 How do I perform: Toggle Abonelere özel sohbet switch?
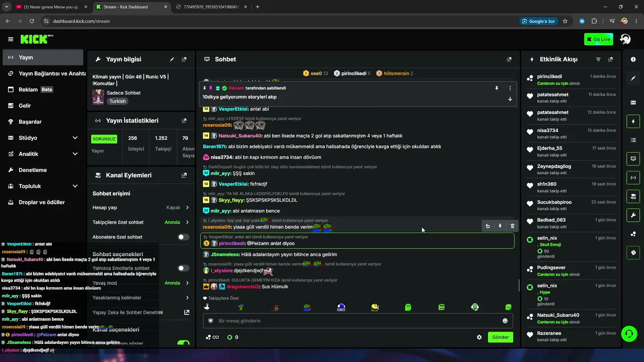tap(184, 237)
